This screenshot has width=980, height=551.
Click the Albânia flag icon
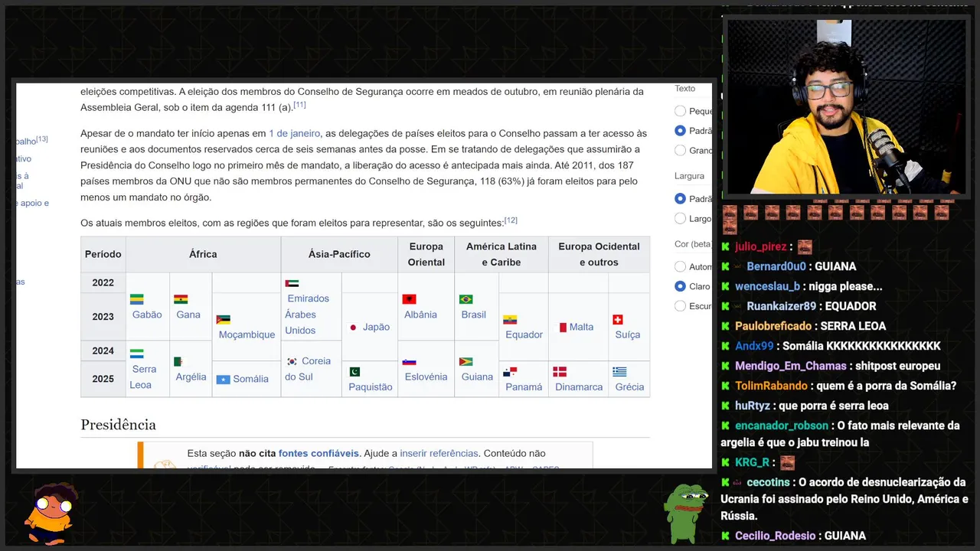pos(409,299)
